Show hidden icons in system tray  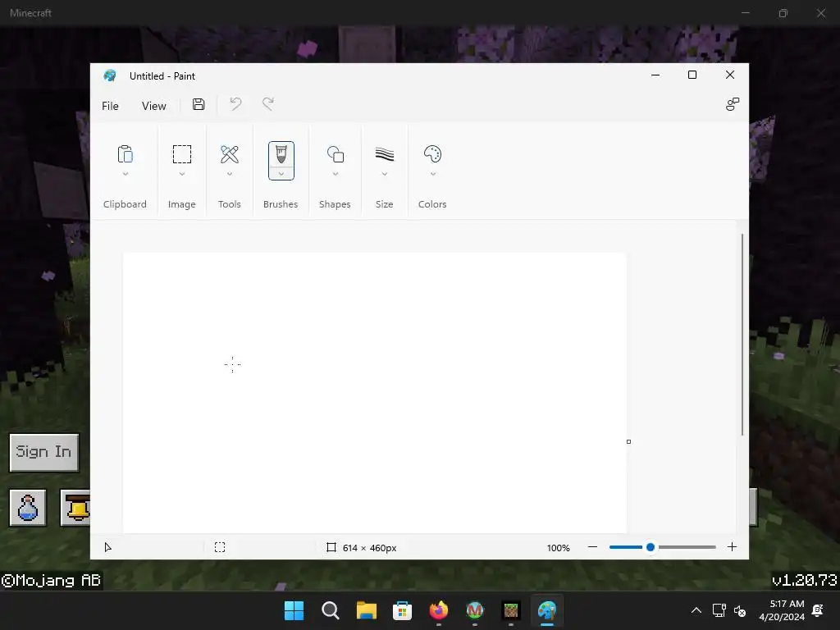696,610
